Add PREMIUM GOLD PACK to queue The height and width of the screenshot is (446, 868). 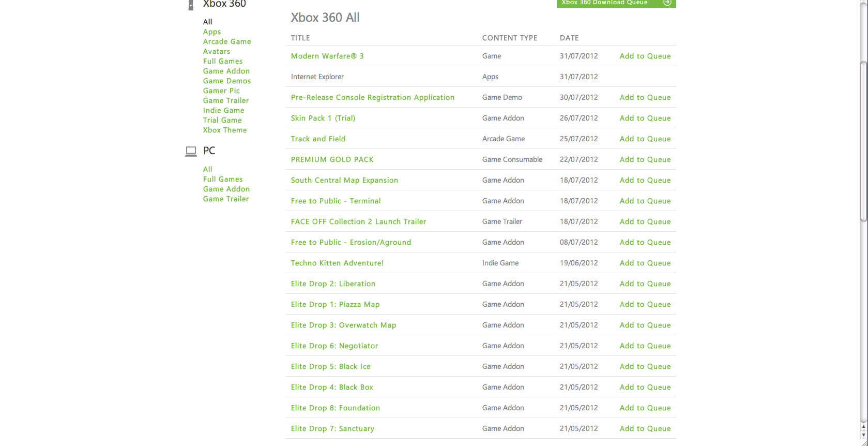[x=645, y=159]
